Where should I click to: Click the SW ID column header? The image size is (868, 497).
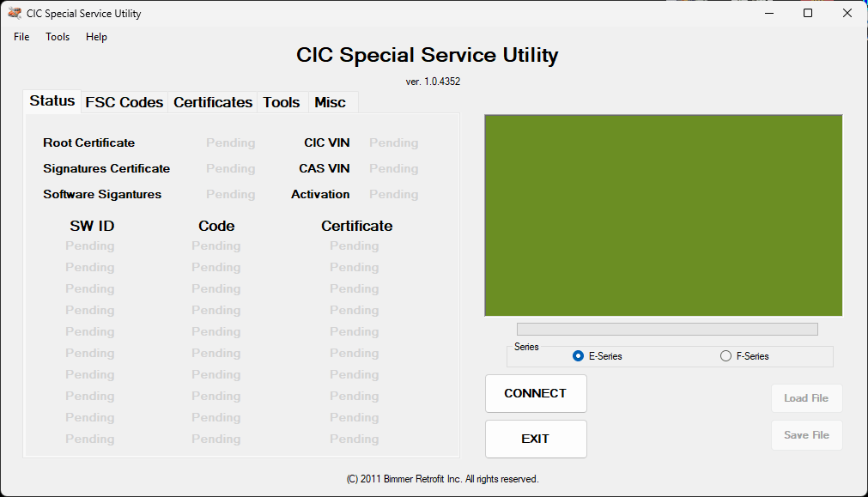92,226
